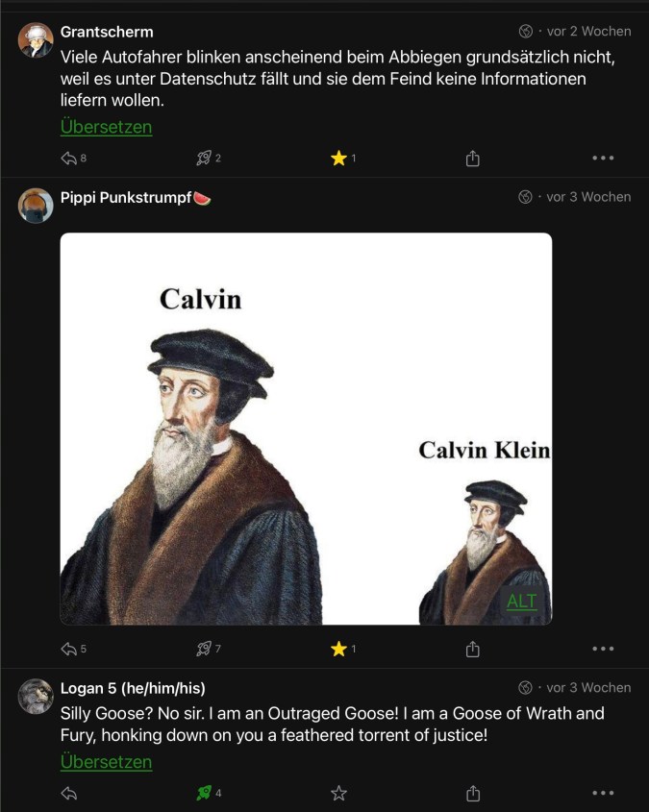The image size is (649, 812).
Task: Expand the three-dot menu on Logan 5's post
Action: pos(603,794)
